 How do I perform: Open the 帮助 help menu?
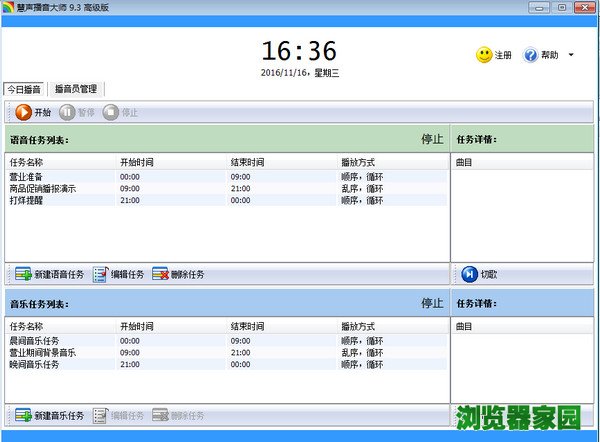tap(542, 55)
